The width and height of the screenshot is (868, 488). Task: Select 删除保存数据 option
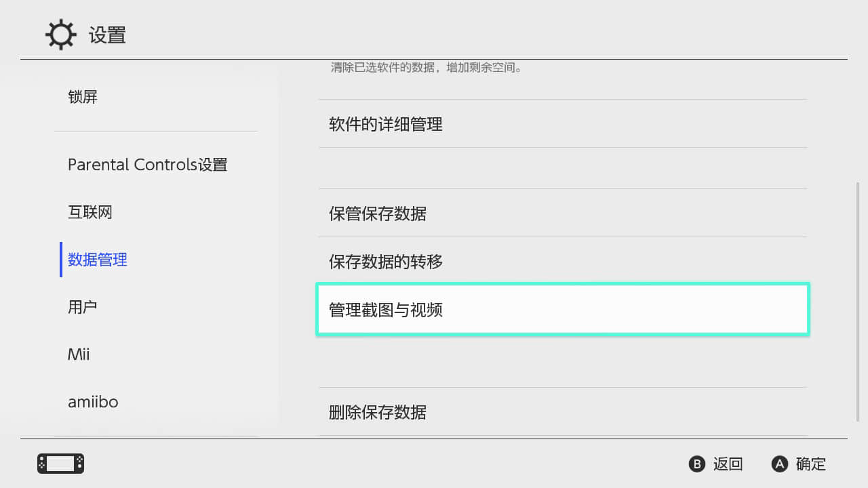pos(378,412)
